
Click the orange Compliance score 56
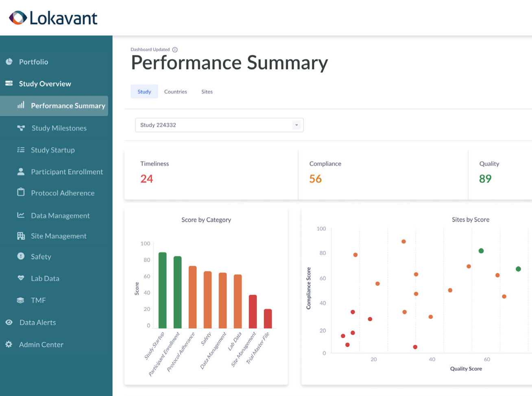(316, 178)
